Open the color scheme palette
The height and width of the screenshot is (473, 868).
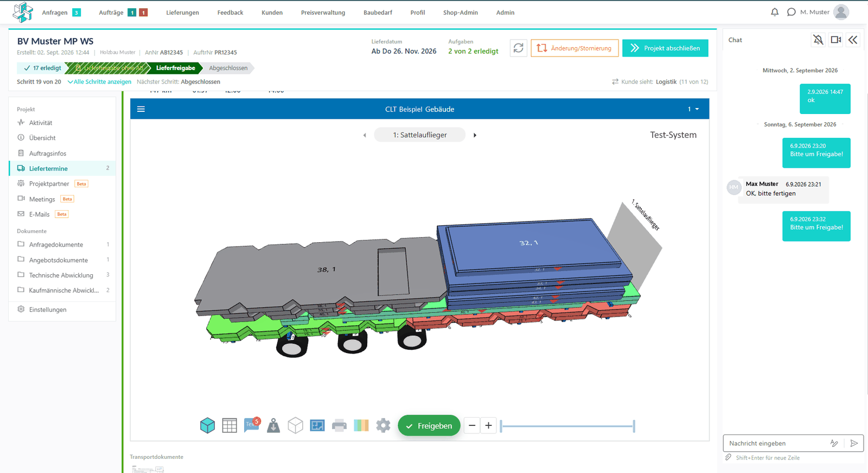361,426
